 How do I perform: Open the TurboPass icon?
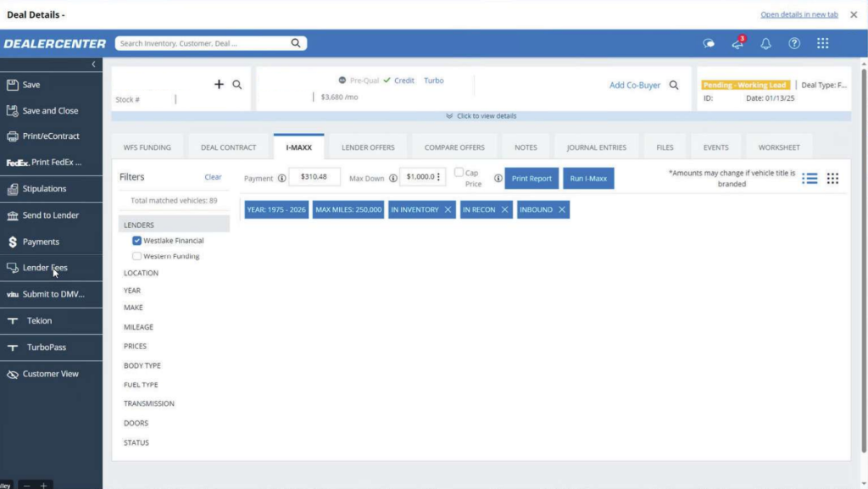(x=12, y=347)
